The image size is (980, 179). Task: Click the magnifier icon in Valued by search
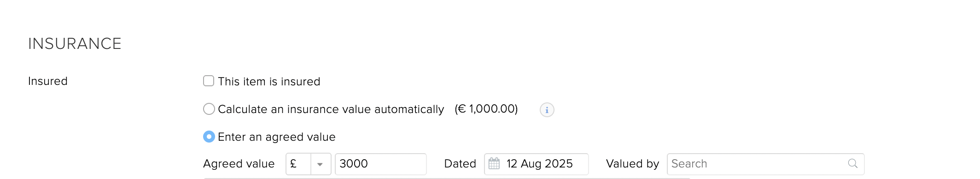[852, 163]
